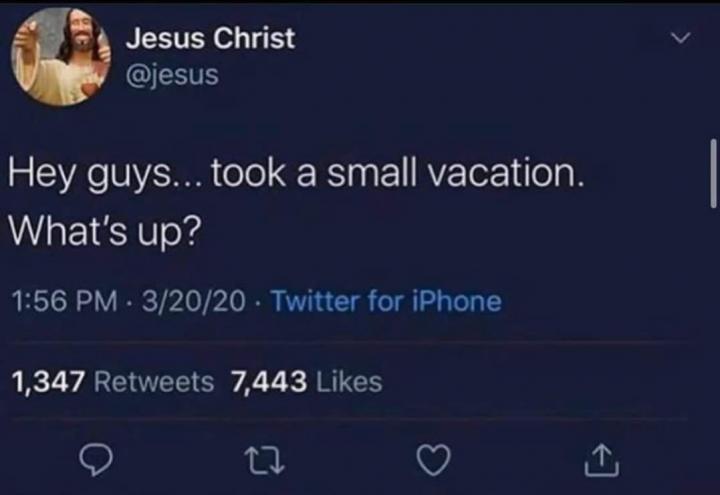Click the Twitter for iPhone source link

[x=387, y=302]
